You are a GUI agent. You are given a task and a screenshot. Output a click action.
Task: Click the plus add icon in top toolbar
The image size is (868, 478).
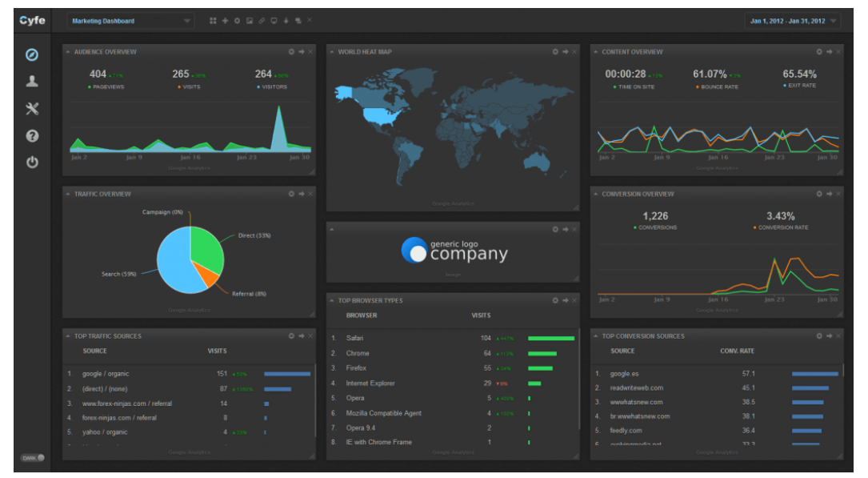[225, 21]
